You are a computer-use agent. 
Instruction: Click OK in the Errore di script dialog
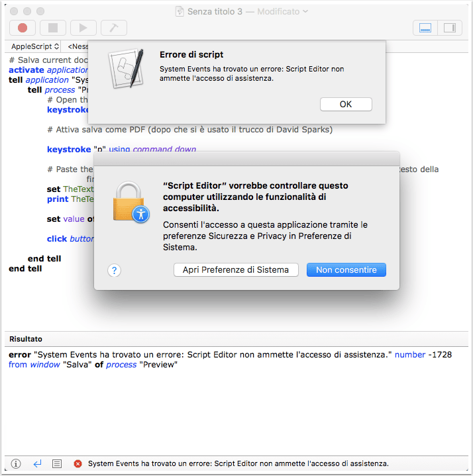tap(346, 104)
